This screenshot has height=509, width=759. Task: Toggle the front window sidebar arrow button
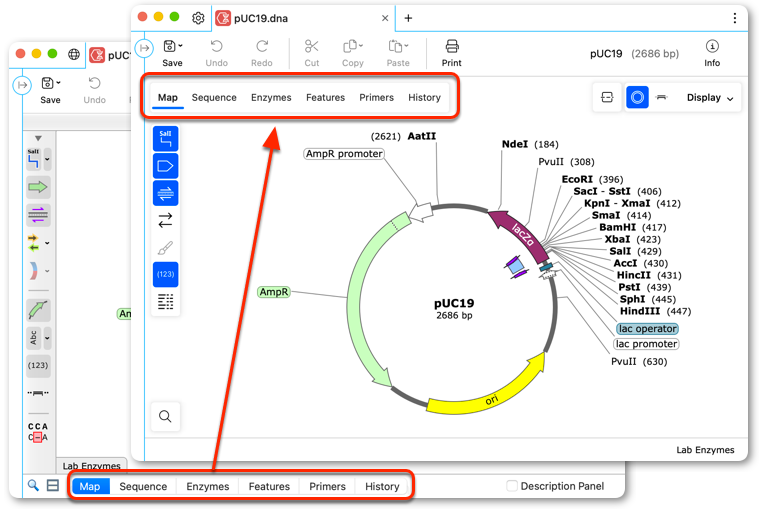144,48
